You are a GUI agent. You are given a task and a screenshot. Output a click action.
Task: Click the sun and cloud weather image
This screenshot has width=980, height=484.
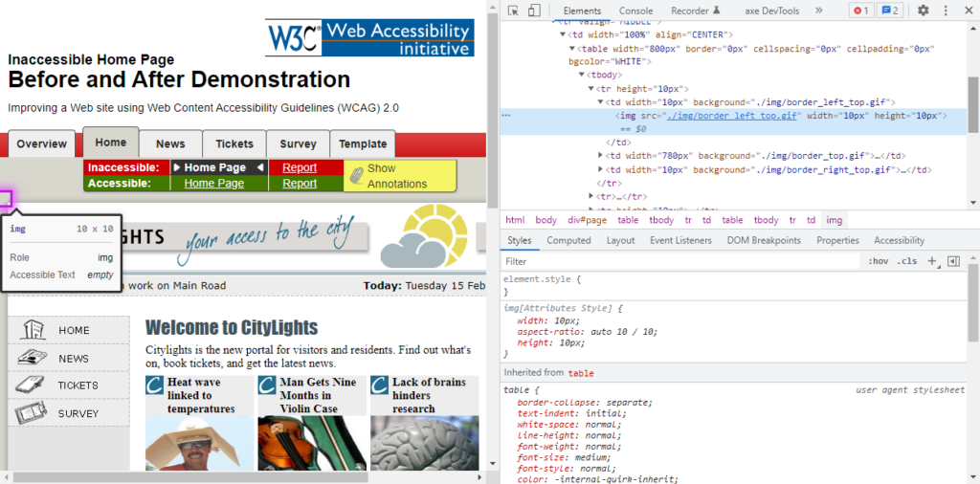pos(424,236)
